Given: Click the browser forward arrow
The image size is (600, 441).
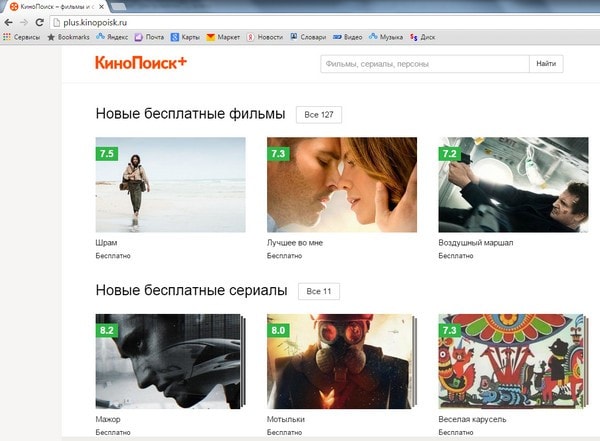Looking at the screenshot, I should point(23,22).
